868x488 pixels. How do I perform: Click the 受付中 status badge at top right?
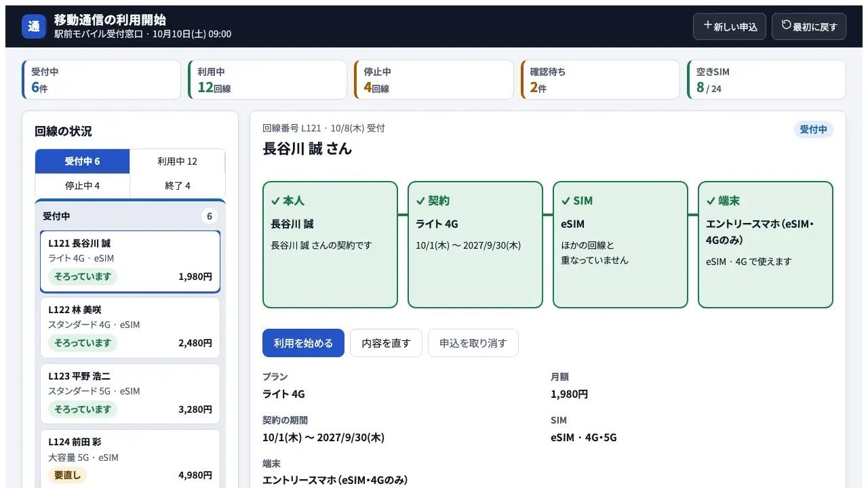pos(813,129)
